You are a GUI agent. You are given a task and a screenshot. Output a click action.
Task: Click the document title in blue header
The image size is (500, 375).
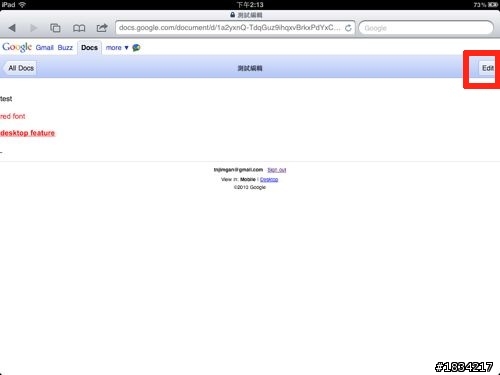coord(250,68)
